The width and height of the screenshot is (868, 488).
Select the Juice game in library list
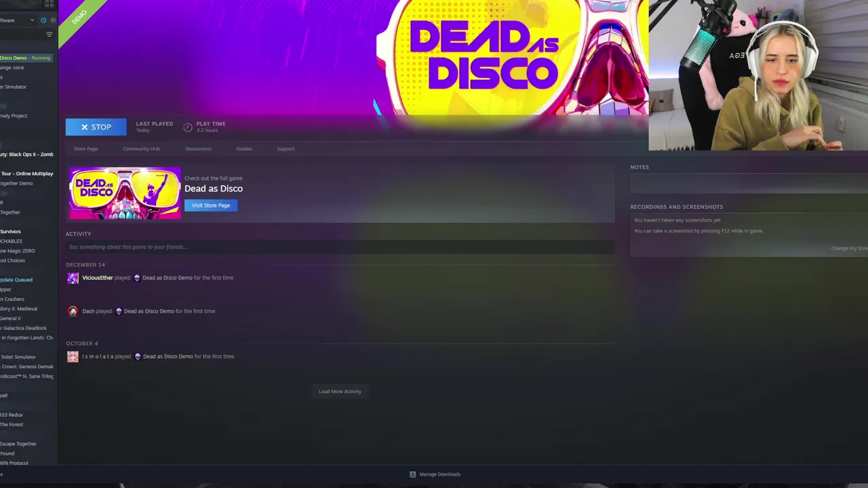(x=12, y=68)
